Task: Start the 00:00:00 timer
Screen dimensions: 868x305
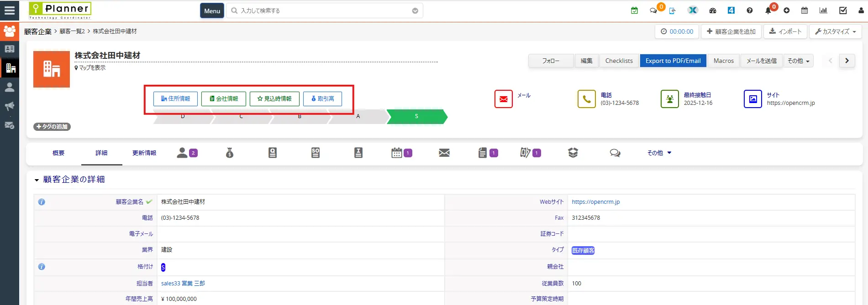Action: (677, 31)
